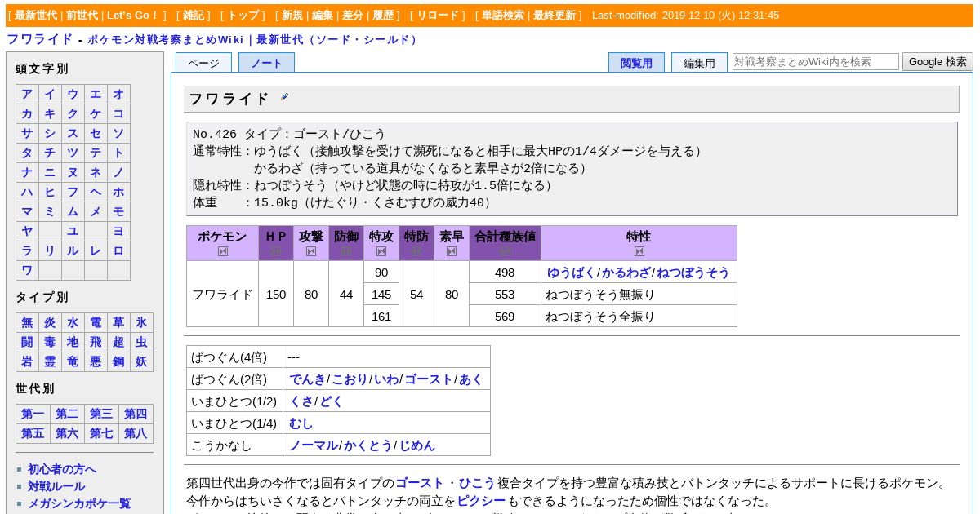Open 対戦ルール sidebar link
980x514 pixels.
[56, 486]
